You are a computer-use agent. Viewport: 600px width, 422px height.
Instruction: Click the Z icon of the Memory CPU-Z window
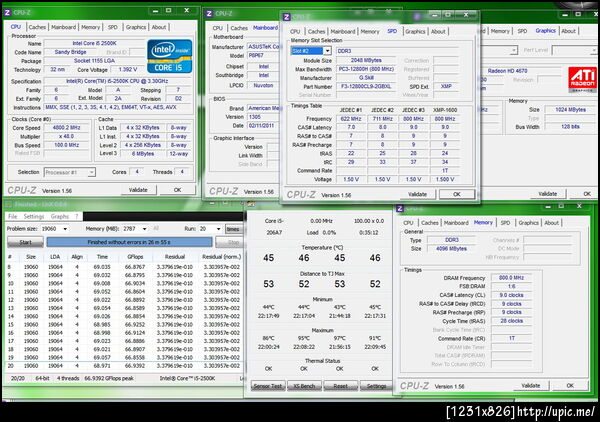pos(400,209)
